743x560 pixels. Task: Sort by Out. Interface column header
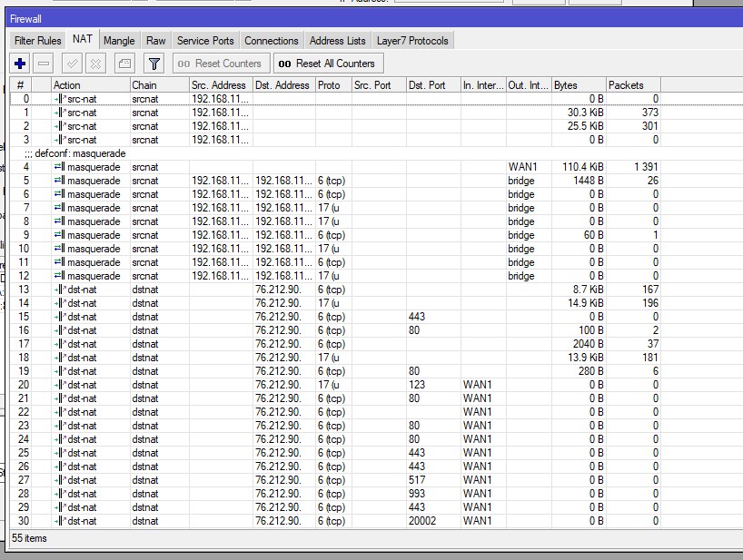tap(529, 85)
